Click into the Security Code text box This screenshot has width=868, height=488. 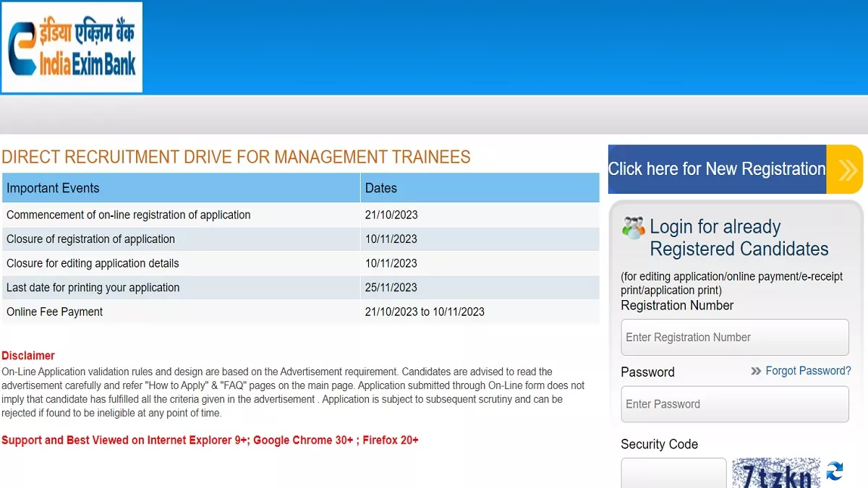point(673,474)
